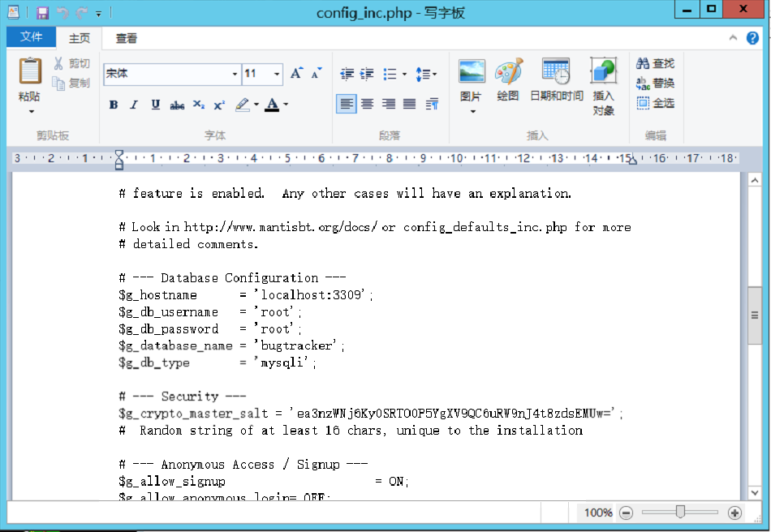Decrease paragraph indent
Viewport: 771px width, 532px height.
tap(347, 74)
